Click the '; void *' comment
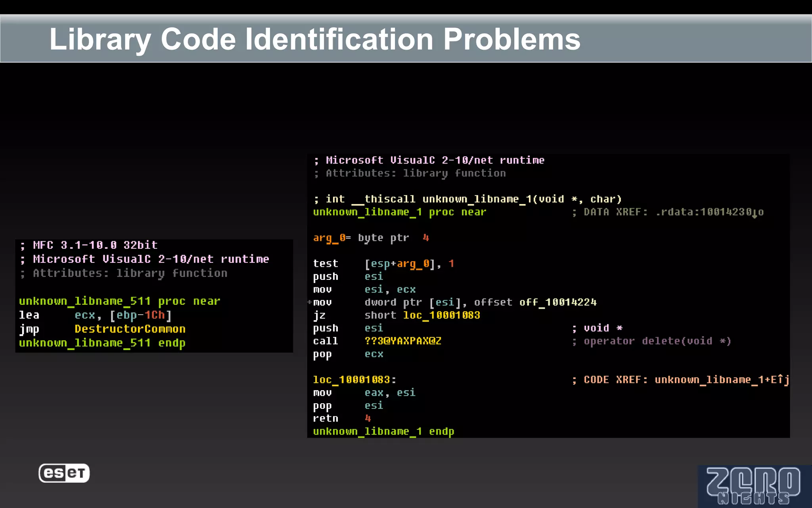812x508 pixels. coord(598,328)
